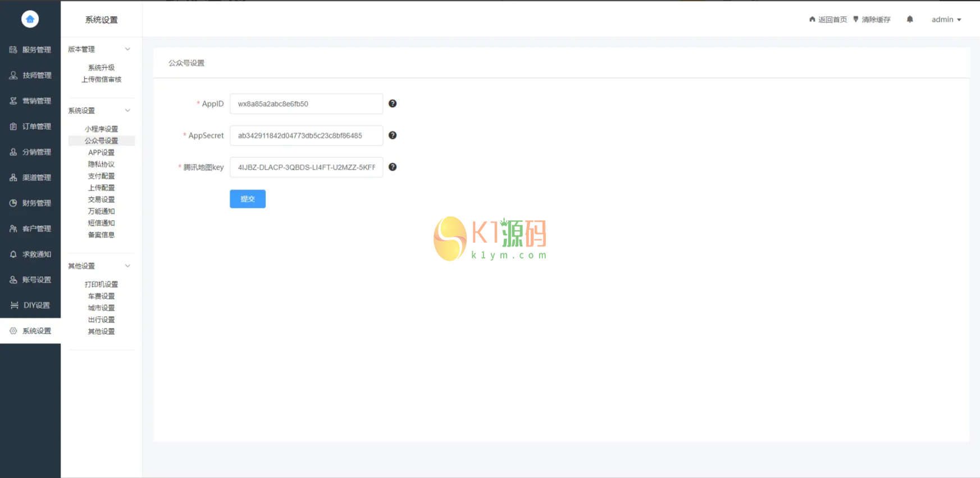Viewport: 980px width, 478px height.
Task: Open 订单管理 from the dark sidebar
Action: [30, 126]
